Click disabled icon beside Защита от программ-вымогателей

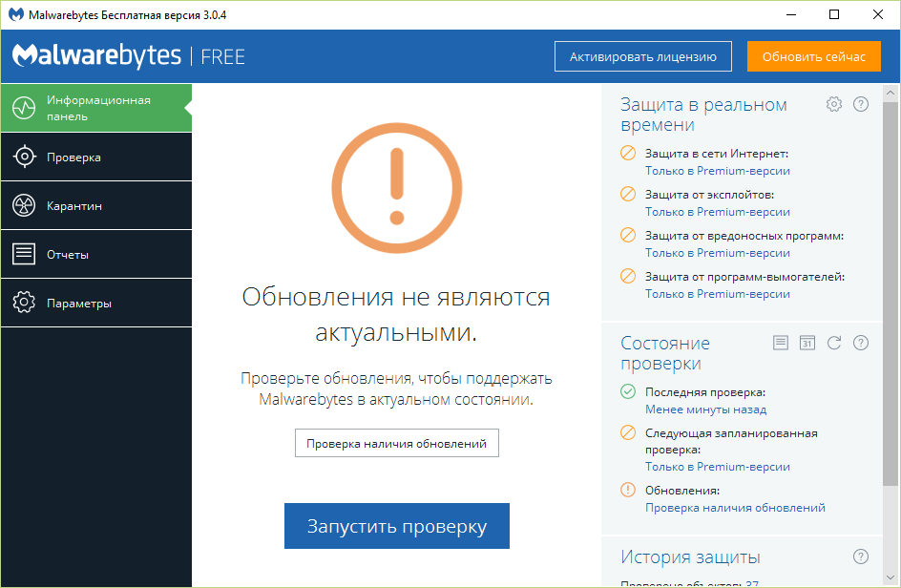click(628, 276)
